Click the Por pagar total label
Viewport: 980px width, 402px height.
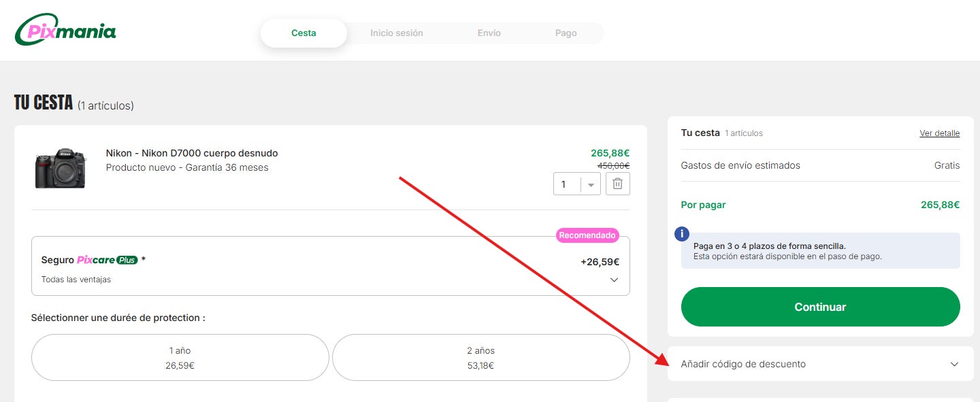[x=704, y=205]
